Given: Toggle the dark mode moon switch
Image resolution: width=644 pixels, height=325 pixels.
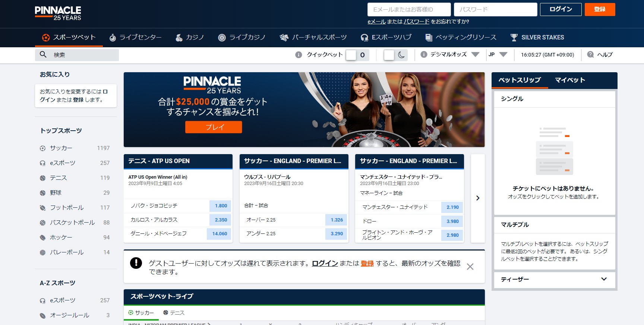Looking at the screenshot, I should [395, 55].
